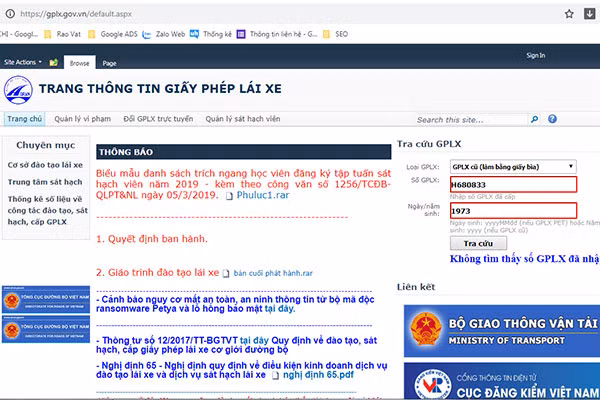Screen dimensions: 600x400
Task: Download the Phuluc1.rar file link
Action: [263, 195]
